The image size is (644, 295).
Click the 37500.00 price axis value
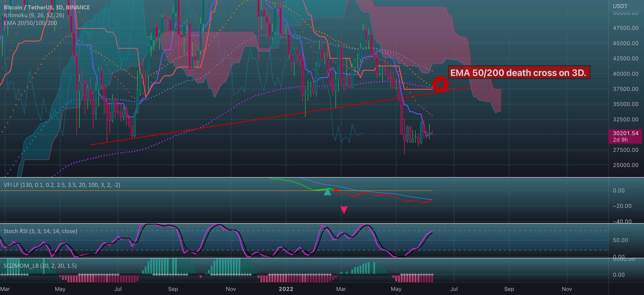tap(625, 89)
